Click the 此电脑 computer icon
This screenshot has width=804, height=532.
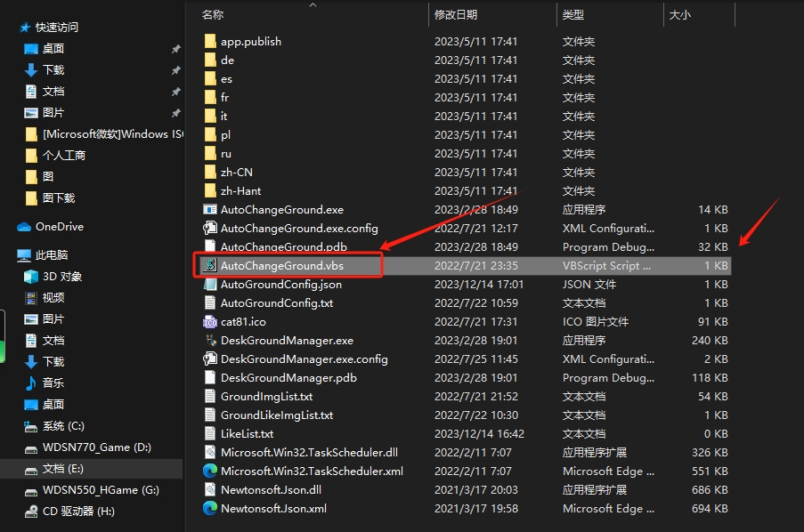coord(24,254)
